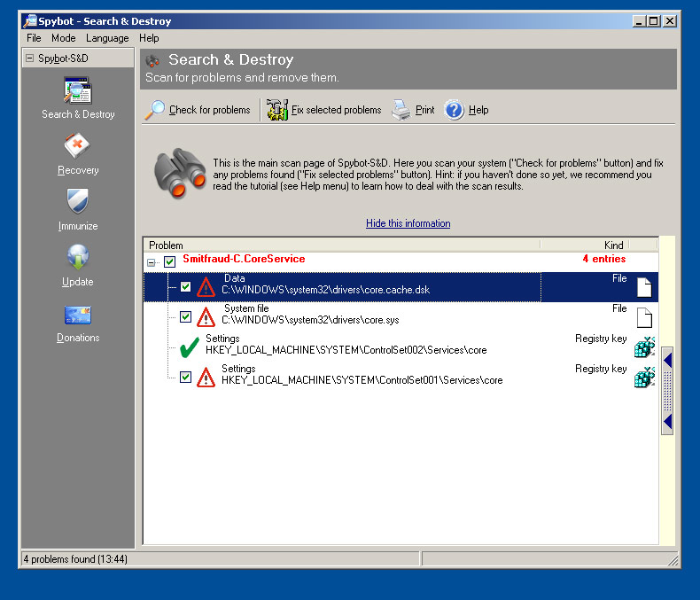Image resolution: width=700 pixels, height=600 pixels.
Task: Click status bar '4 problems found (13:44)'
Action: point(75,559)
